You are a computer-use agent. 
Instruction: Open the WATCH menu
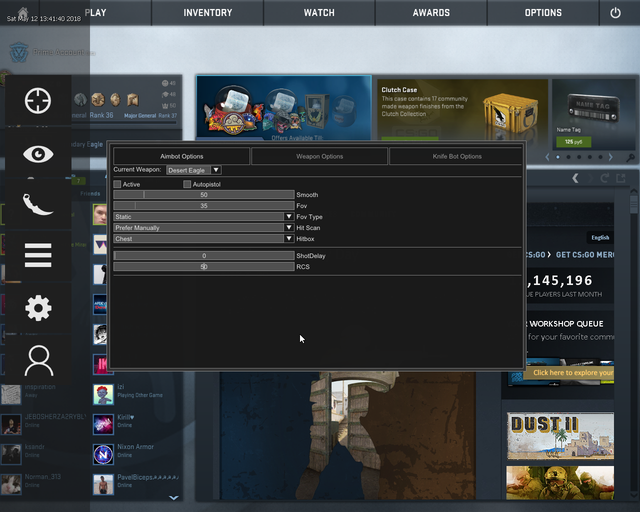coord(319,13)
